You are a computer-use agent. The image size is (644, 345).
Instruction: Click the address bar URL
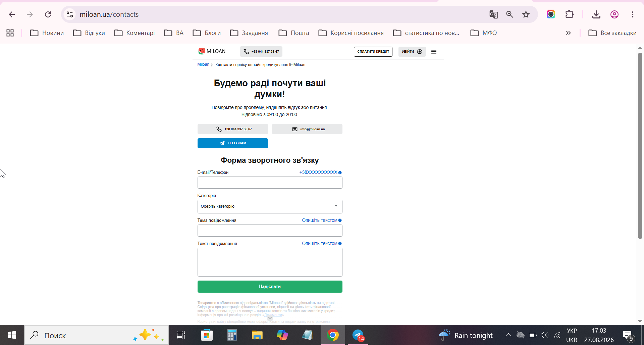pos(109,14)
